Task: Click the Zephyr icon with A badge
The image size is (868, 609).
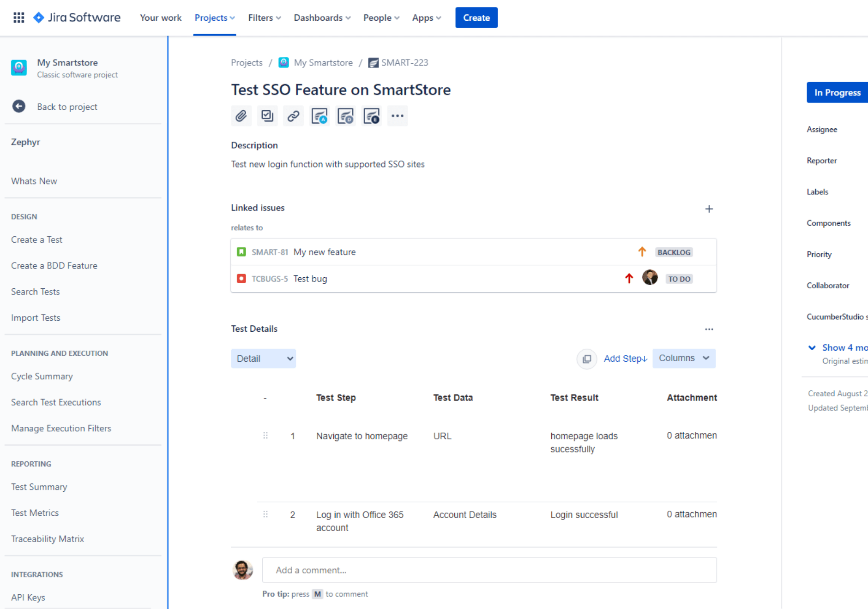Action: coord(319,116)
